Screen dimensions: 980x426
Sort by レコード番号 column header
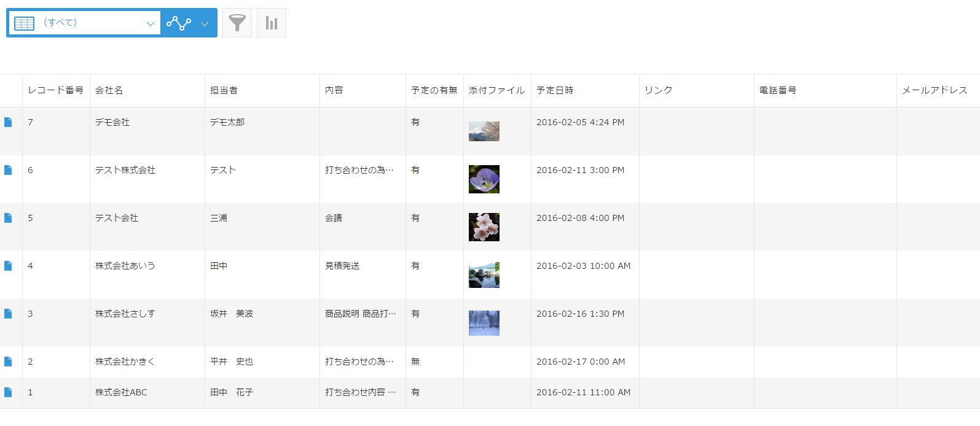tap(55, 90)
